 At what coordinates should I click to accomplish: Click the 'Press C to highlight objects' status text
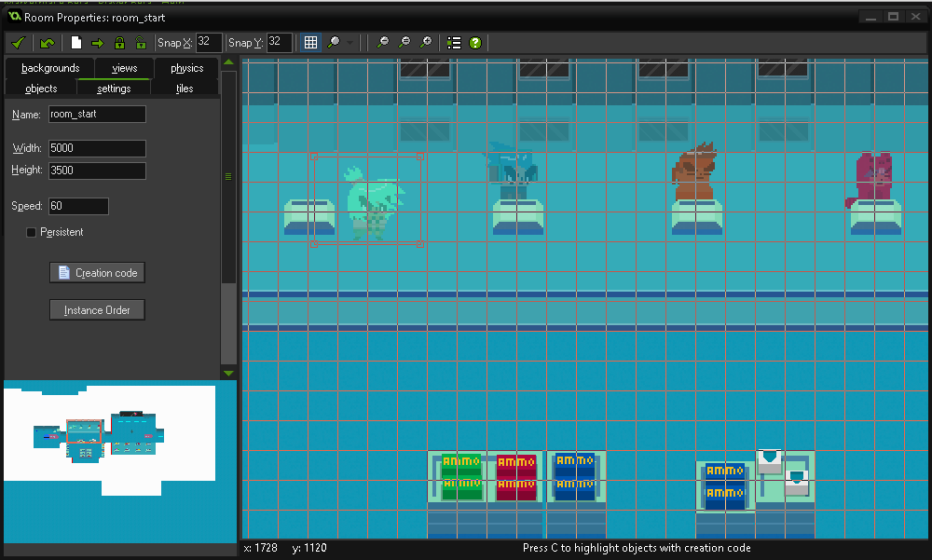coord(637,548)
